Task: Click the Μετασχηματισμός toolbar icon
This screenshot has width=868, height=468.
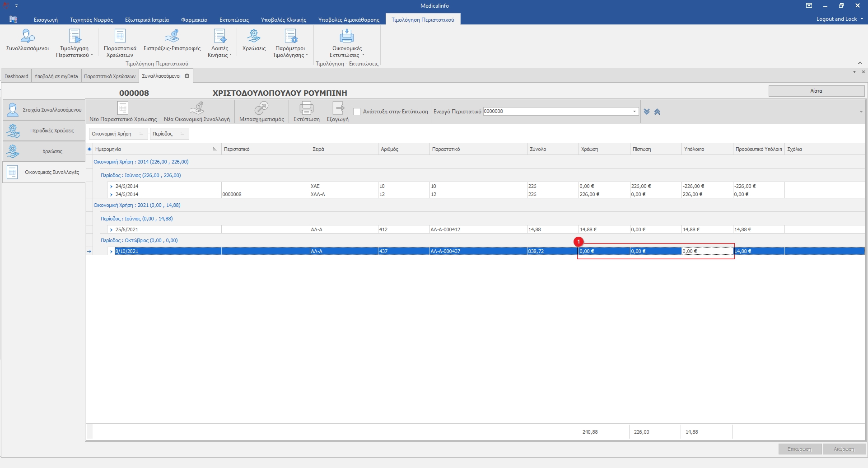Action: tap(261, 108)
